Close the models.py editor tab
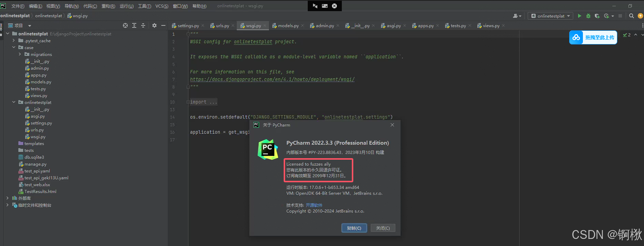The image size is (644, 246). pos(303,26)
